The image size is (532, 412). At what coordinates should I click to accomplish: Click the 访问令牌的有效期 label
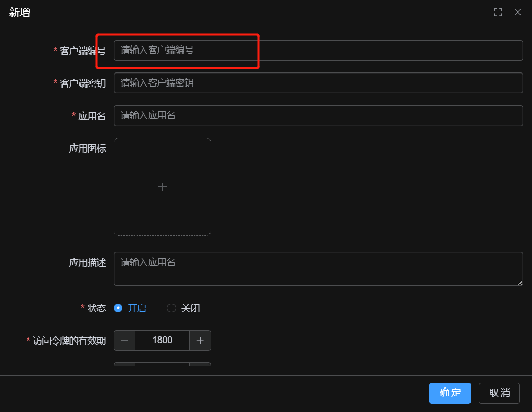(x=69, y=341)
